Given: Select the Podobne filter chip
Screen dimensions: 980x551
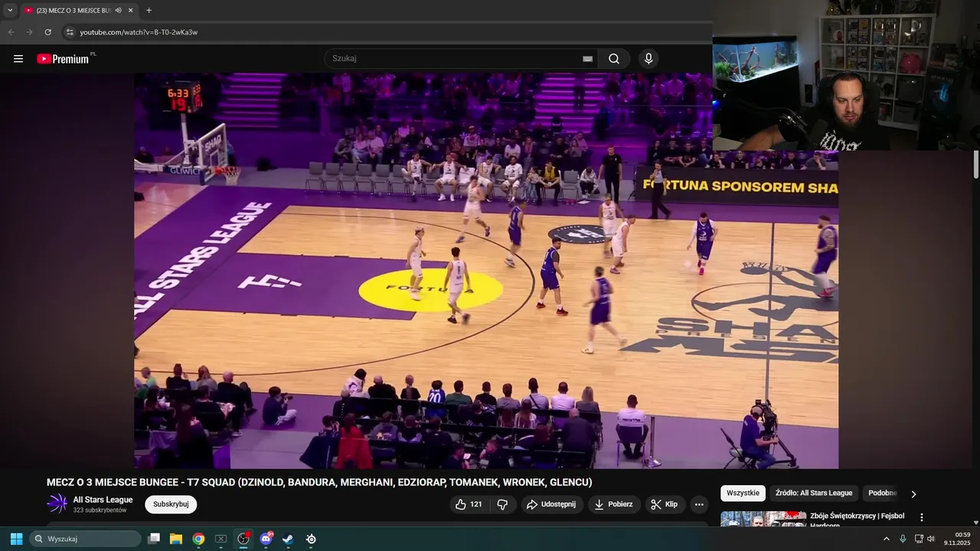Looking at the screenshot, I should click(882, 493).
